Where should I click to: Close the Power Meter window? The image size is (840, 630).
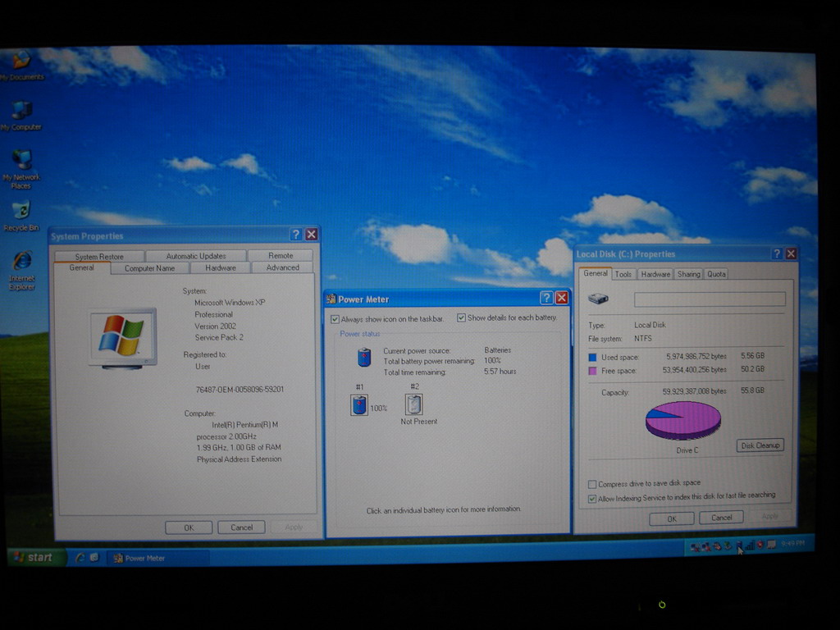tap(561, 298)
